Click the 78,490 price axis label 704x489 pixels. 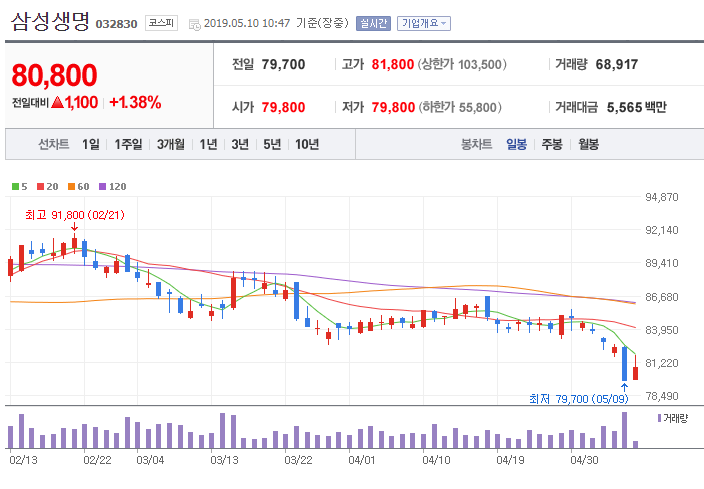(662, 396)
